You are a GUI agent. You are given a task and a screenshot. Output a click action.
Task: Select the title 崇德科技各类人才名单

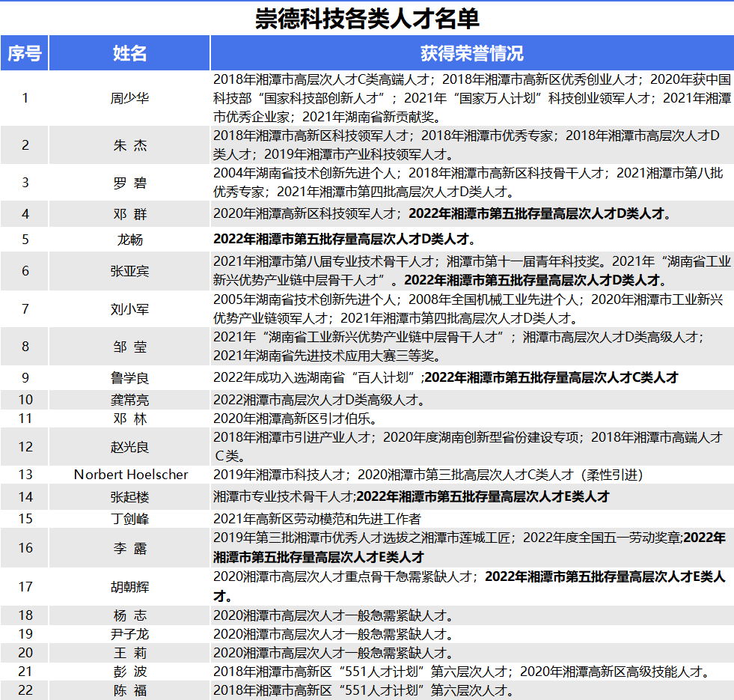point(367,18)
